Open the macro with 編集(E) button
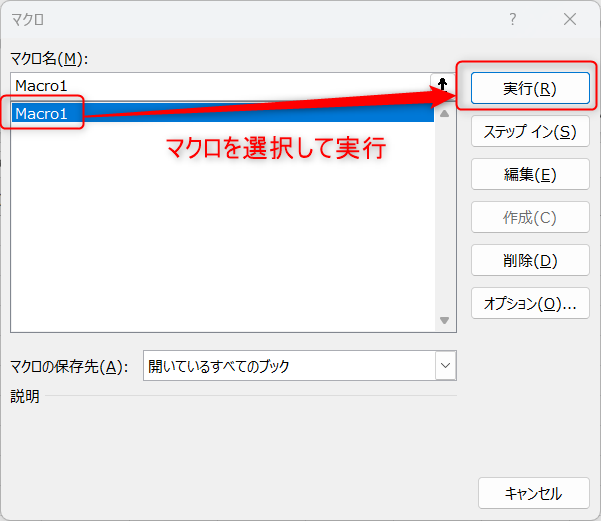This screenshot has width=601, height=521. 530,174
